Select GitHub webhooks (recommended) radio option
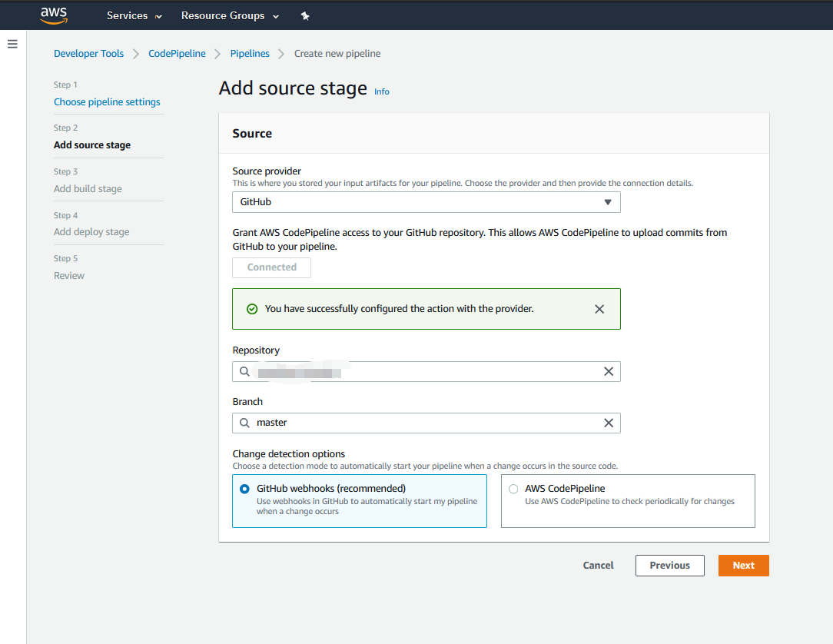This screenshot has width=833, height=644. coord(244,489)
